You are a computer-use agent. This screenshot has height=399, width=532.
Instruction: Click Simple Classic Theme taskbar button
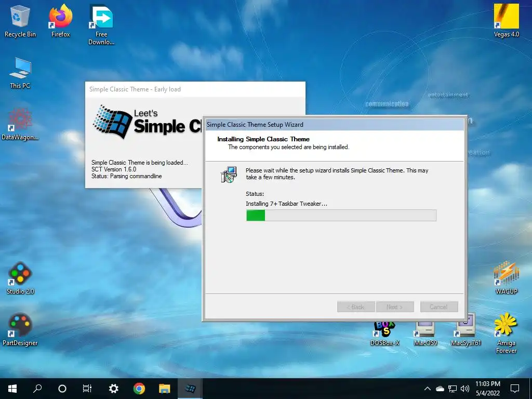pyautogui.click(x=190, y=389)
